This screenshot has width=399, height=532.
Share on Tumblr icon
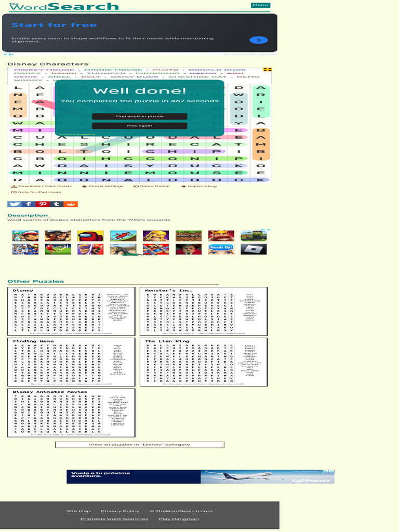point(57,204)
